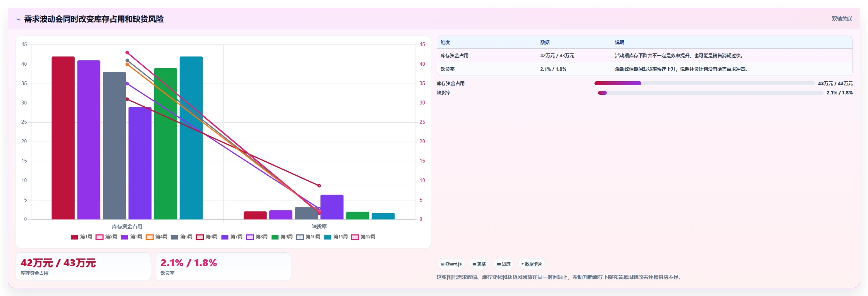Image resolution: width=868 pixels, height=296 pixels.
Task: Click the pink line point at value 43
Action: pyautogui.click(x=127, y=53)
